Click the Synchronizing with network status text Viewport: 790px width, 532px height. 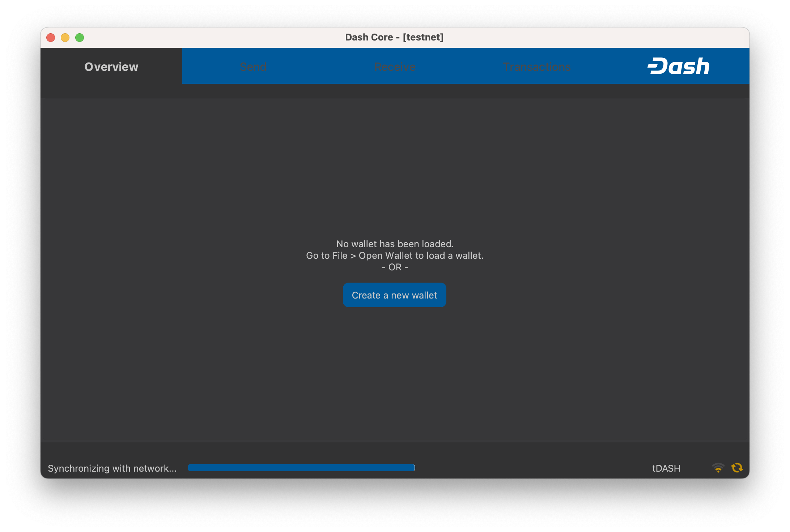[112, 468]
